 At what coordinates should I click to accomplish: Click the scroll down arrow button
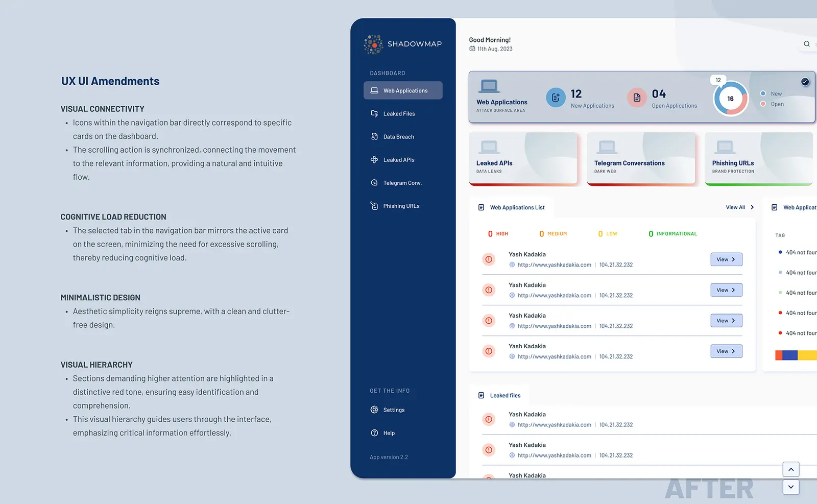point(791,487)
